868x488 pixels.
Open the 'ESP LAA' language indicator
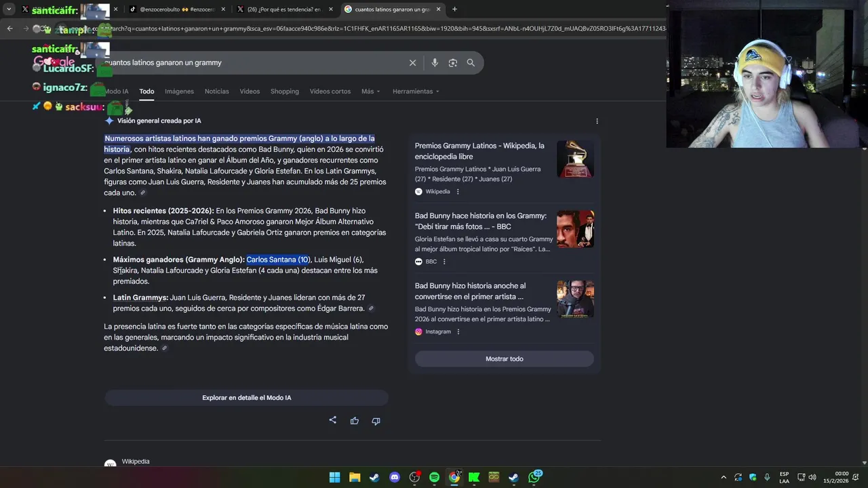coord(785,477)
